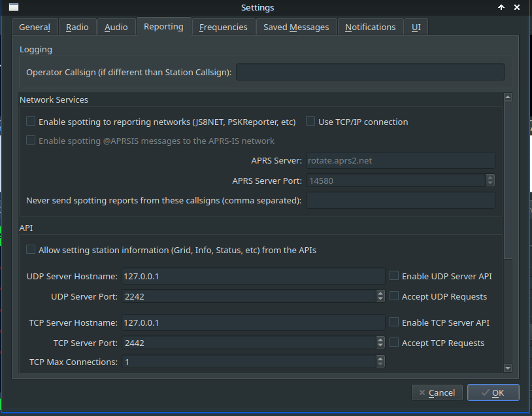Click the never-spot callsigns text field
Viewport: 532px width, 416px height.
(x=400, y=200)
